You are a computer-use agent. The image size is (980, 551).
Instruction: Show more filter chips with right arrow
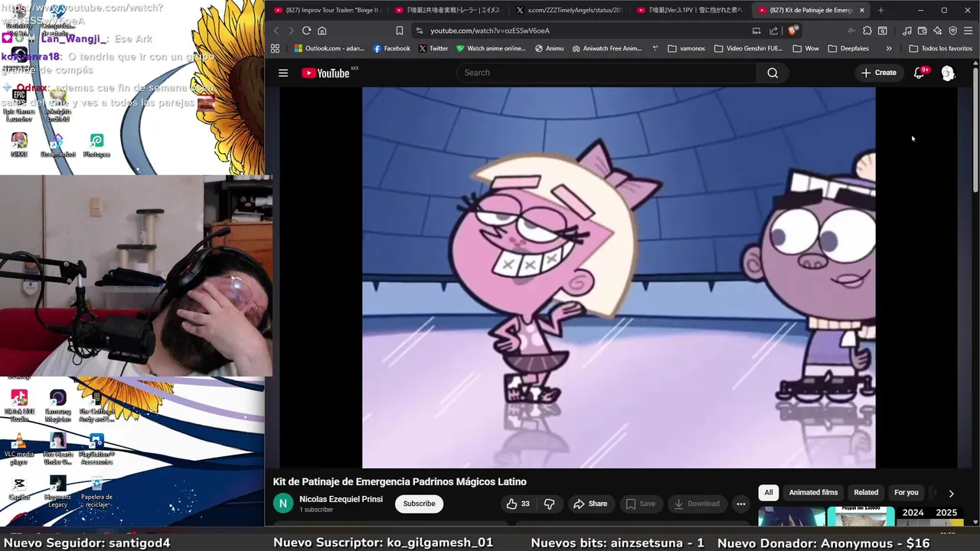pos(951,494)
